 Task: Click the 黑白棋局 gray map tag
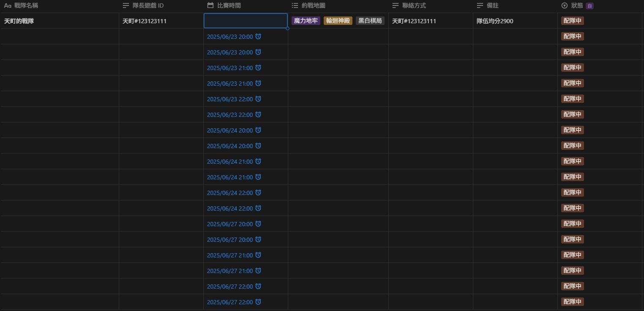point(370,21)
